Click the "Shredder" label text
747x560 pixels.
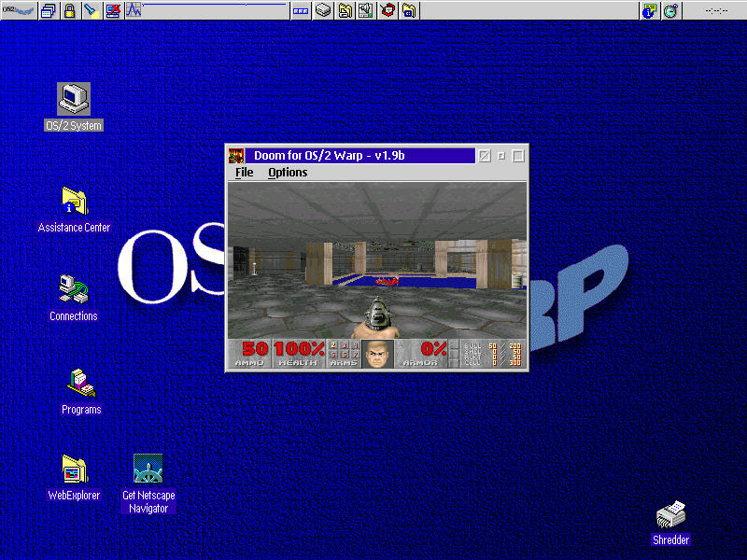(x=670, y=540)
